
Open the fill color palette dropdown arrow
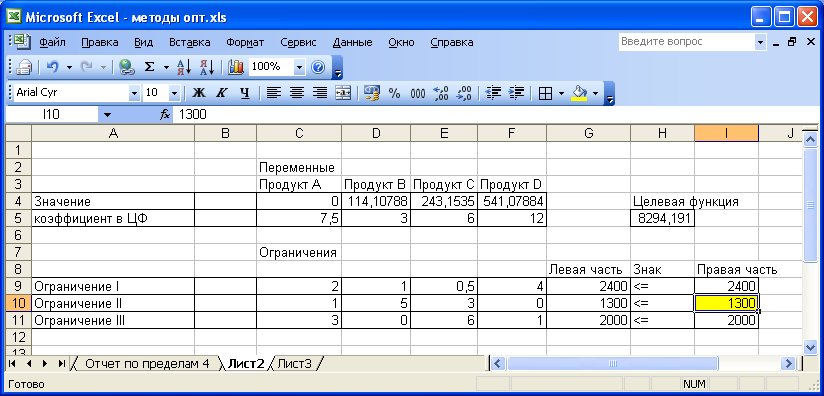point(595,93)
